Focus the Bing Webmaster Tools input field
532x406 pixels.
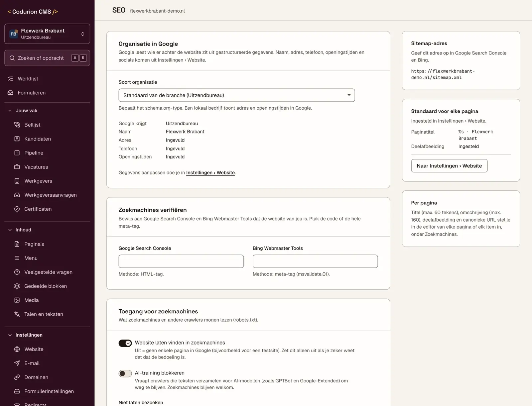click(315, 261)
